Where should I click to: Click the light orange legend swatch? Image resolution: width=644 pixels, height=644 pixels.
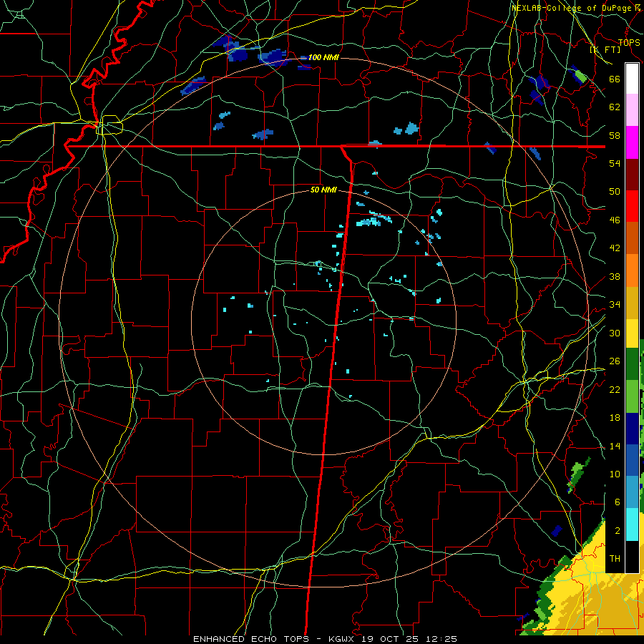632,270
